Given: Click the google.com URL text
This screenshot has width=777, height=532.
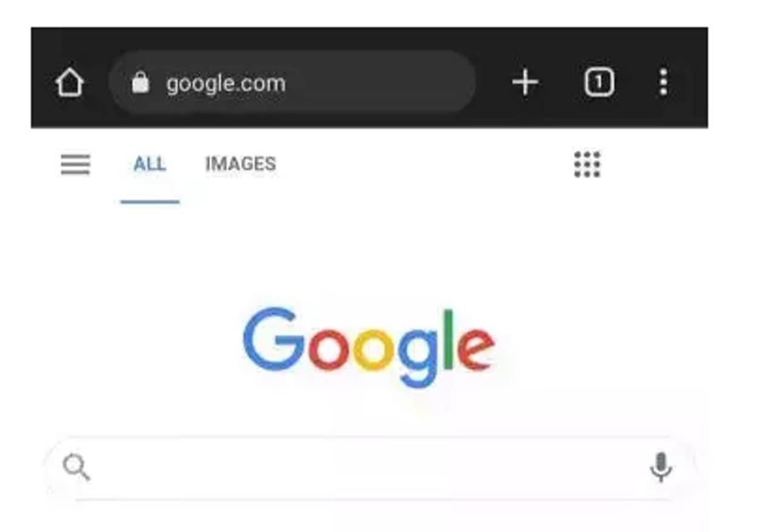Looking at the screenshot, I should point(226,83).
